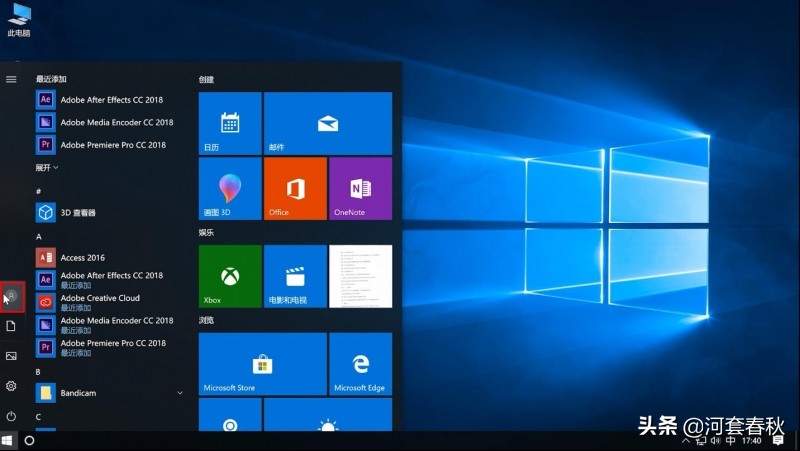This screenshot has height=451, width=800.
Task: Open the Office tile
Action: 295,188
